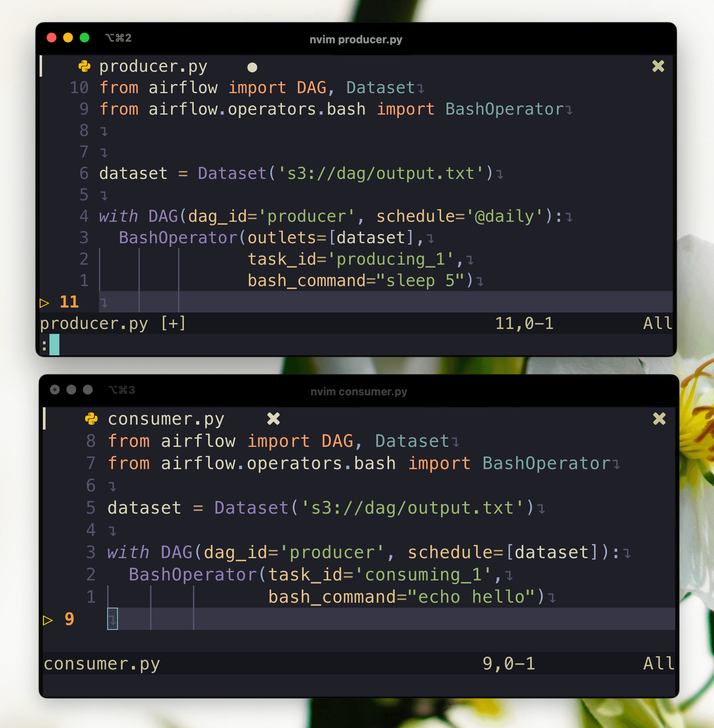The image size is (714, 728).
Task: Click the line number 9 in the consumer gutter
Action: (69, 620)
